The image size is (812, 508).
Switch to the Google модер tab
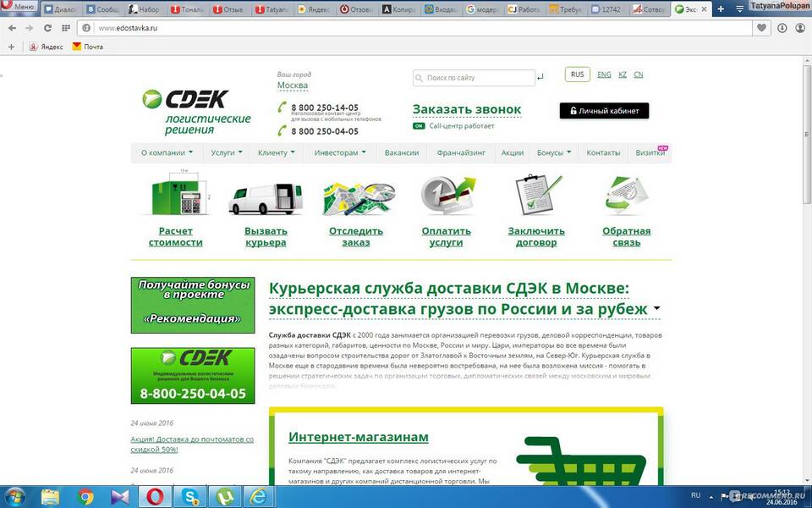tap(484, 9)
